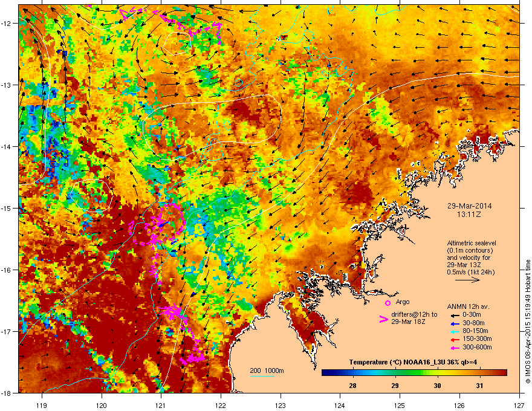Click the '29-Mar 18Z' drifter date text
The height and width of the screenshot is (411, 532).
(x=408, y=322)
